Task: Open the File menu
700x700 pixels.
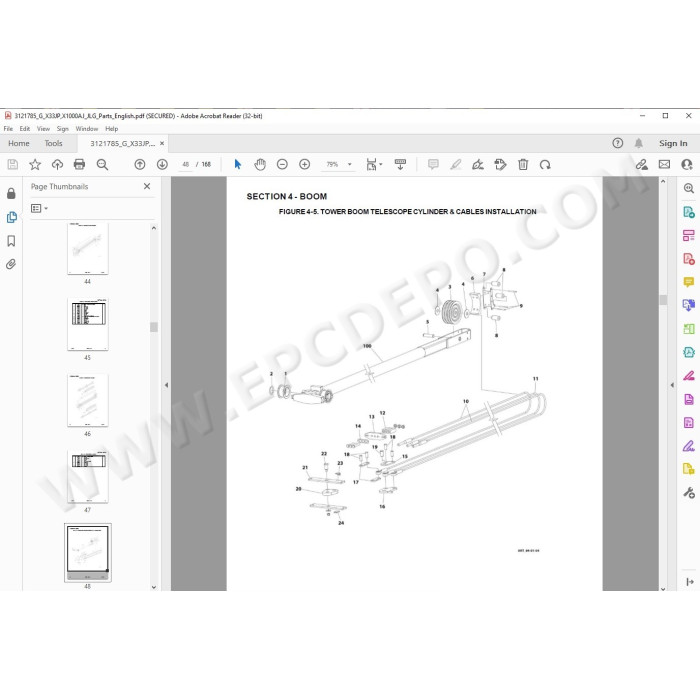Action: click(x=8, y=129)
